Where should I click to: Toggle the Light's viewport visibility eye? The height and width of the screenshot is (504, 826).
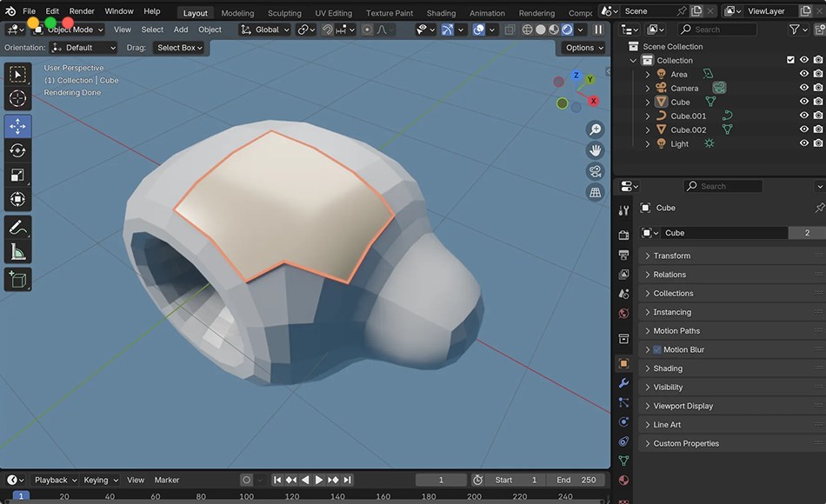pos(803,143)
